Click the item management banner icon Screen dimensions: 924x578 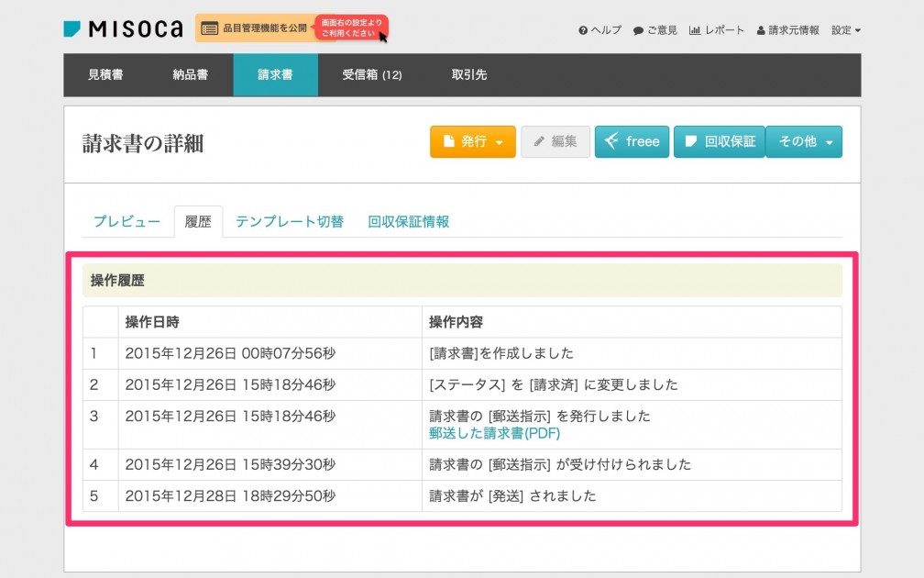tap(209, 28)
